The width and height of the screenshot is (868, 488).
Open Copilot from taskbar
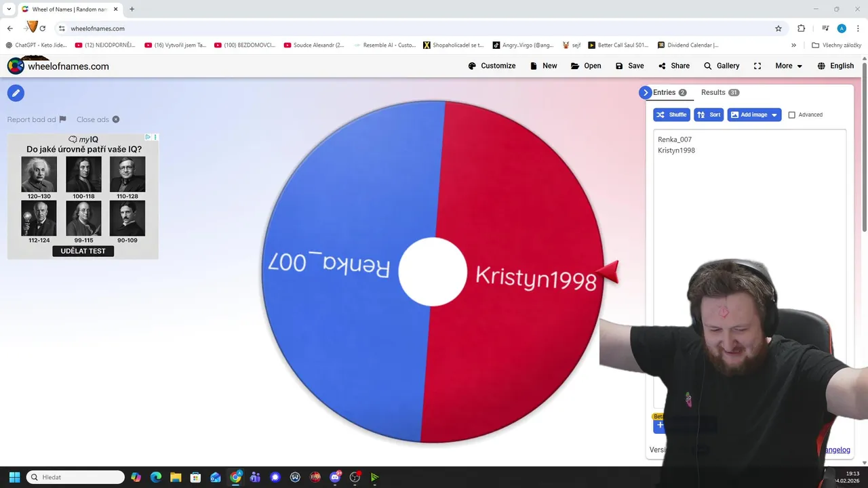136,477
